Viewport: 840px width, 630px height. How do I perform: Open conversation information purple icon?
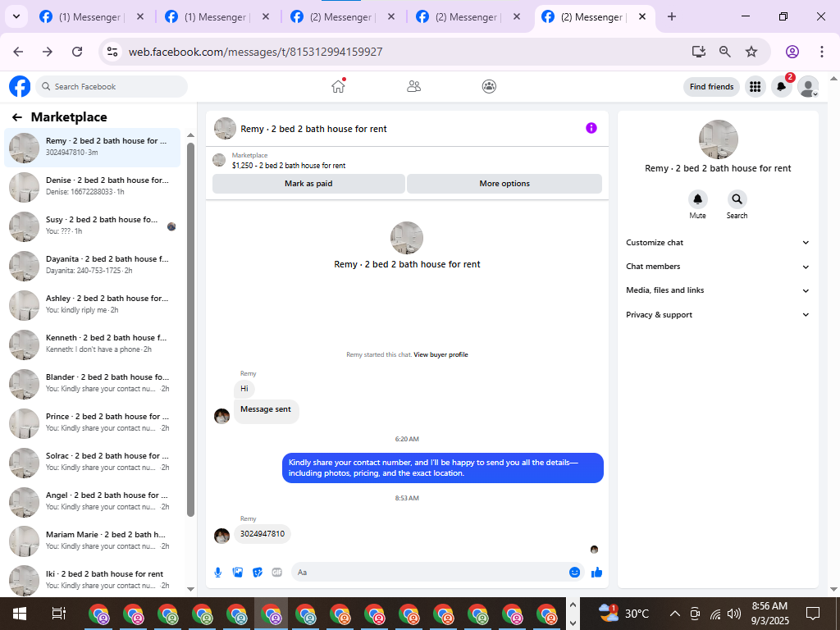point(591,128)
